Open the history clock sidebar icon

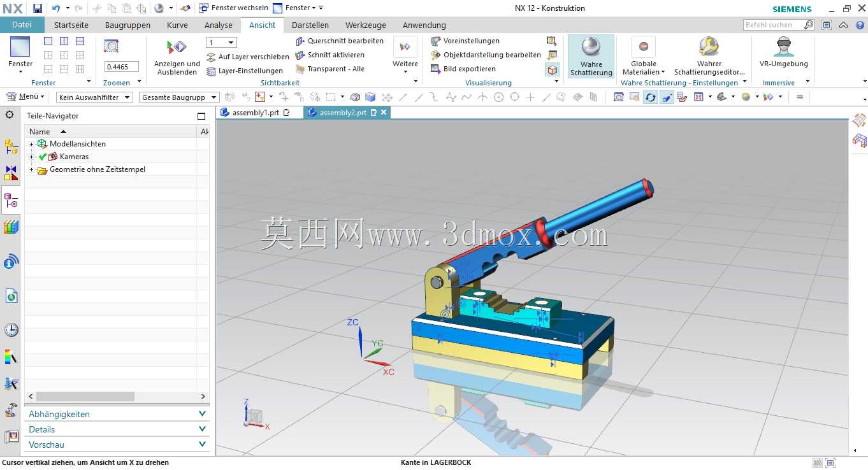[11, 329]
